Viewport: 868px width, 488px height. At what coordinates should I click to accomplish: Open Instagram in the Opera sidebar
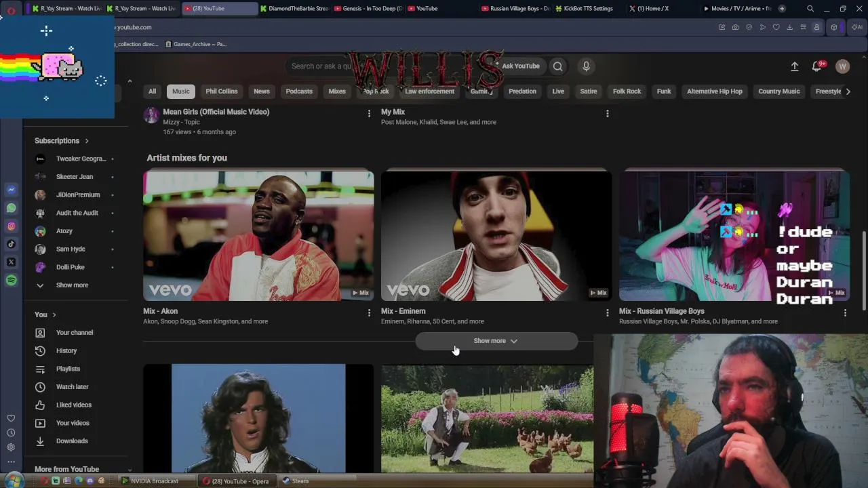point(11,226)
